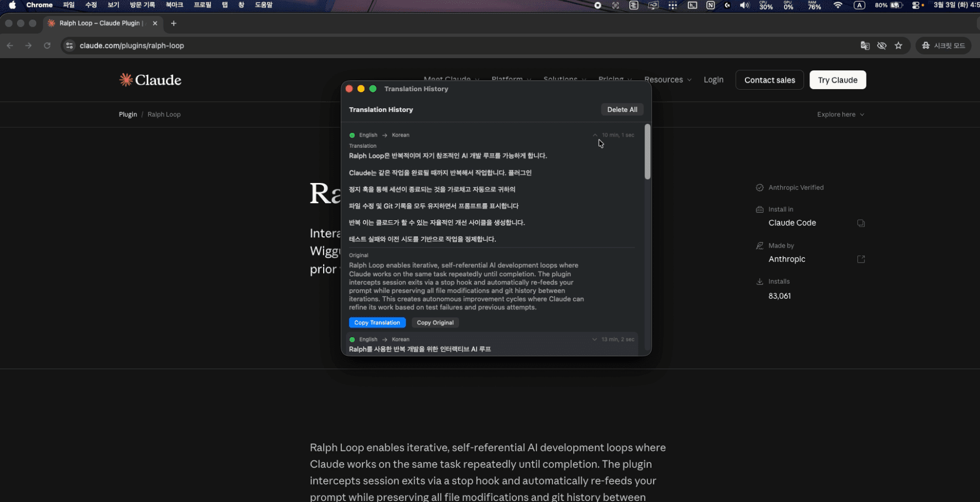Open the Notion icon in the menu bar
The image size is (980, 502).
[711, 5]
